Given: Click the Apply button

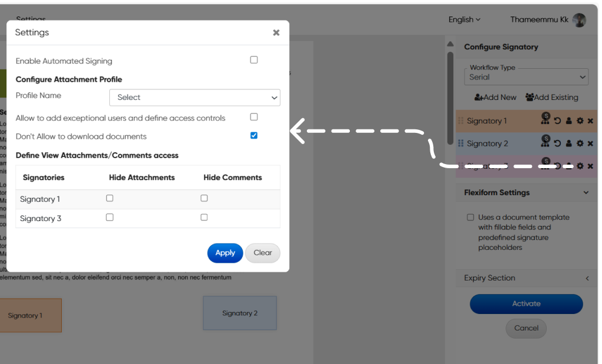Looking at the screenshot, I should pyautogui.click(x=225, y=253).
